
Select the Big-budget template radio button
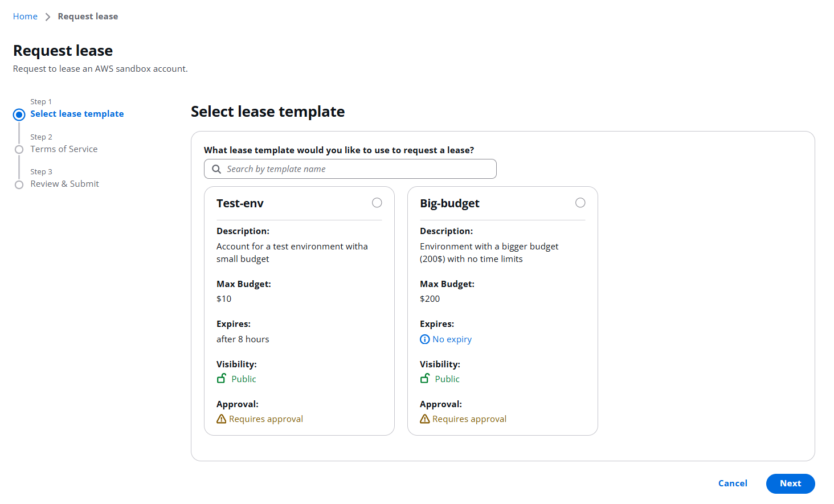pyautogui.click(x=580, y=203)
